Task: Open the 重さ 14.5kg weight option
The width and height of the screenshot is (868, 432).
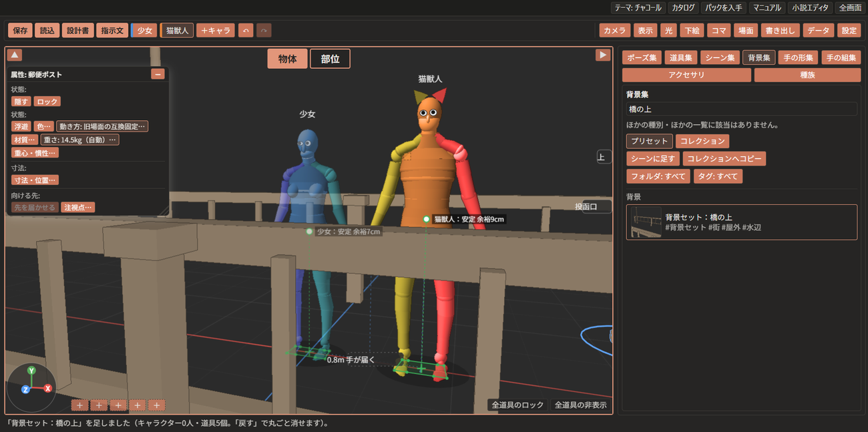Action: click(x=80, y=140)
